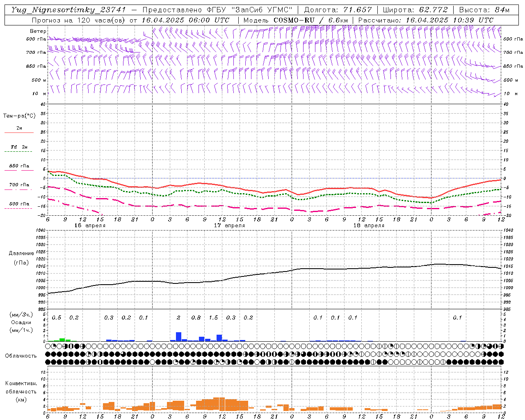Click the Ветер label in wind panel
Viewport: 525px width, 420px height.
[x=38, y=31]
